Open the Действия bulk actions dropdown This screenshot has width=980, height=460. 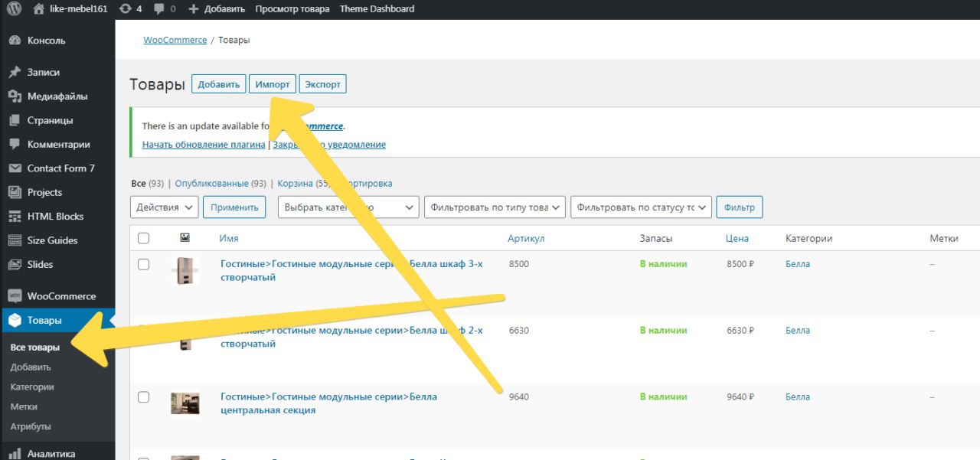pos(165,207)
